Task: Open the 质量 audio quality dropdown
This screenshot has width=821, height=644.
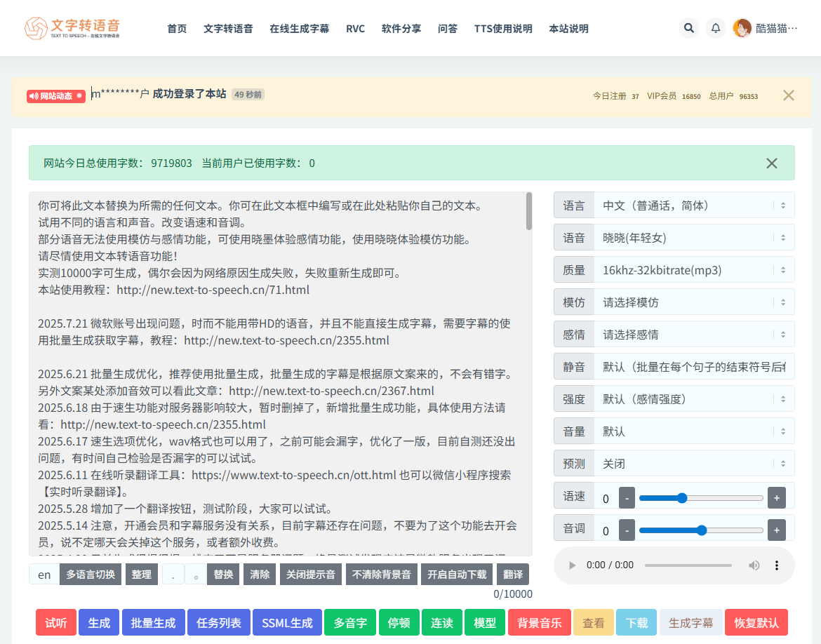Action: tap(693, 270)
